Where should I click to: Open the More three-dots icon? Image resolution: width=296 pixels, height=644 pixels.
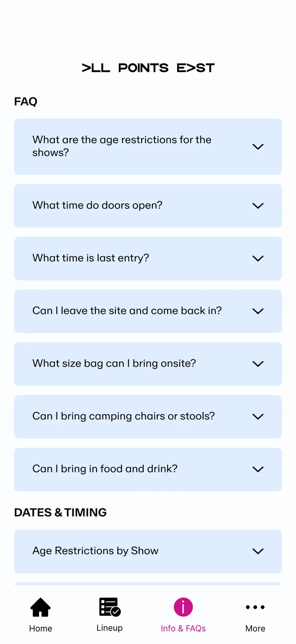(255, 607)
